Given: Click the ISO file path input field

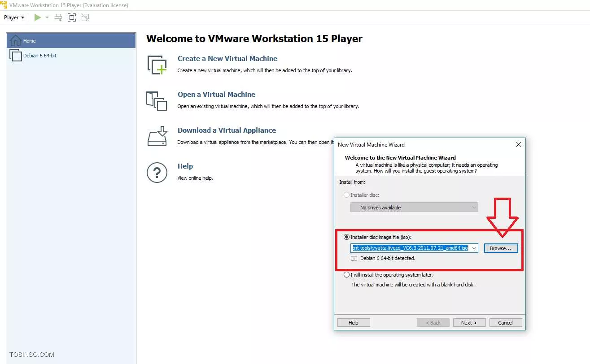Looking at the screenshot, I should (411, 248).
